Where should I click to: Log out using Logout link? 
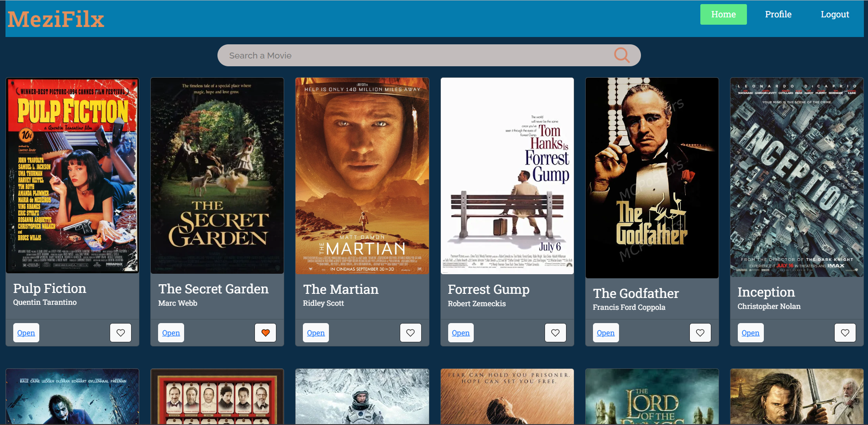(835, 15)
